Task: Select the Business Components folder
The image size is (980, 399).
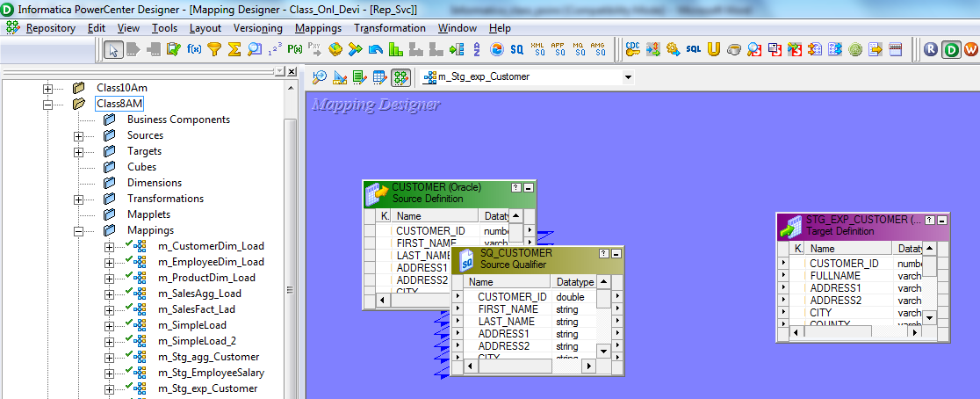Action: click(179, 120)
